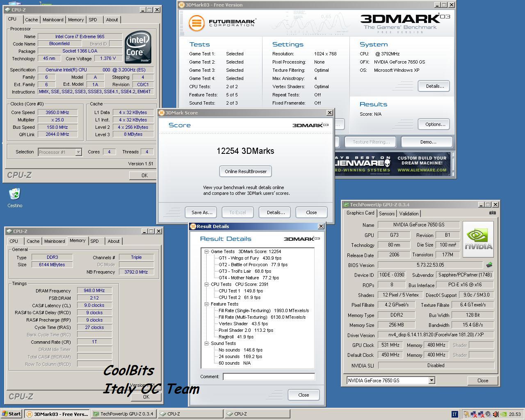
Task: Take GPU-Z screenshot with camera icon
Action: [x=492, y=213]
